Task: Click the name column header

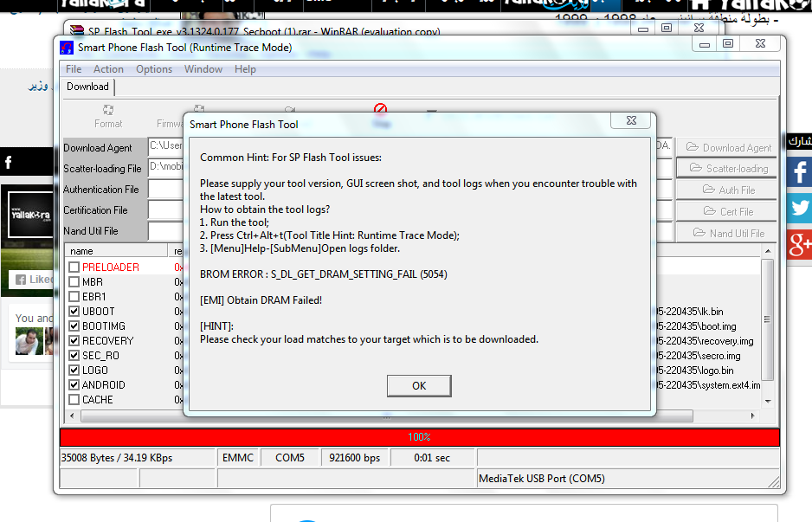Action: click(117, 251)
